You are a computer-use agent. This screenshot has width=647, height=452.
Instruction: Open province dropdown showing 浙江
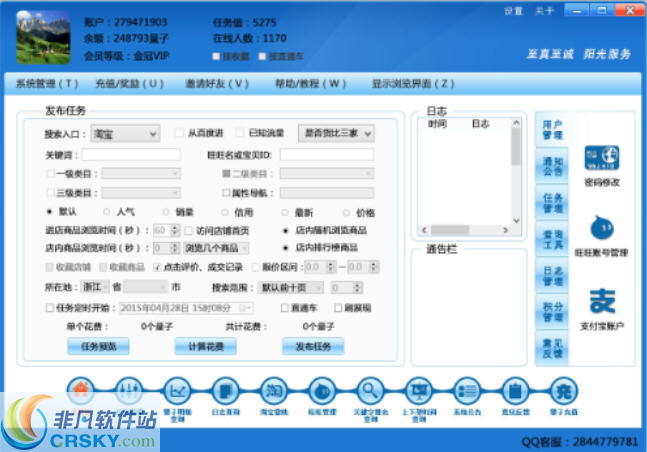(95, 286)
